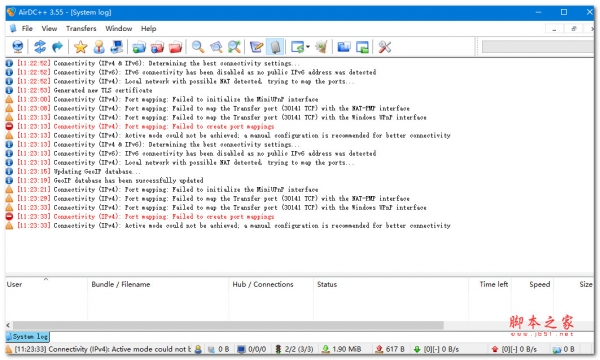The width and height of the screenshot is (600, 360).
Task: Click the Open file list blue folders icon
Action: pyautogui.click(x=344, y=47)
